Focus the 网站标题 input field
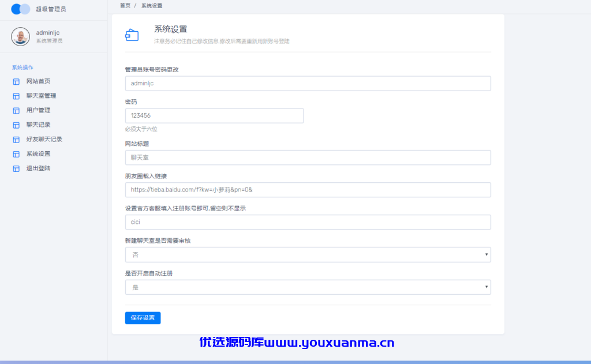Image resolution: width=591 pixels, height=364 pixels. click(x=308, y=157)
